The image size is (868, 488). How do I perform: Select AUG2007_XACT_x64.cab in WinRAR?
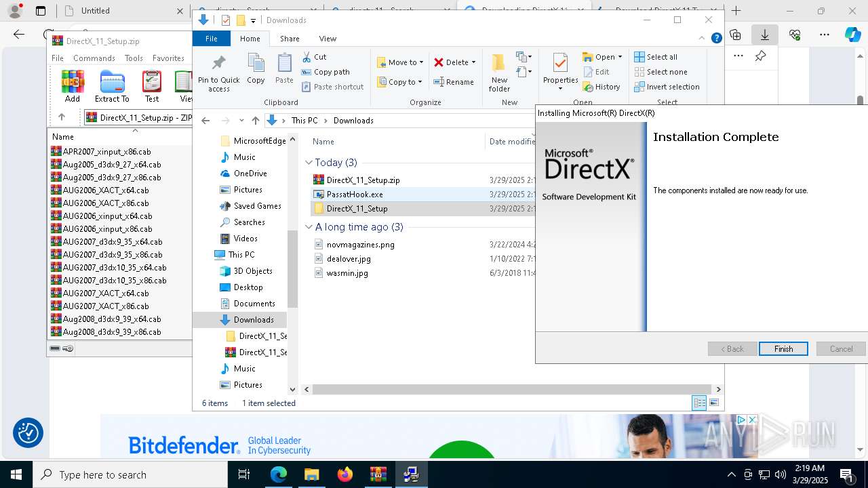pos(106,293)
